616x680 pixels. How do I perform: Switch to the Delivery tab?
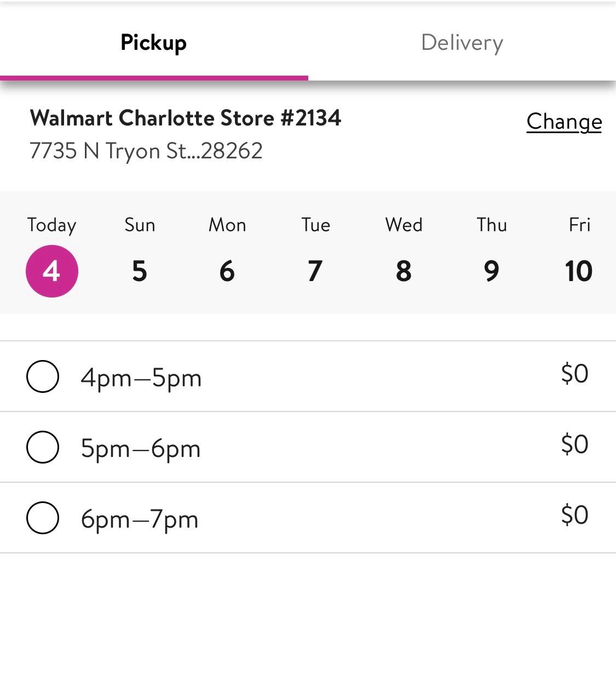[462, 43]
